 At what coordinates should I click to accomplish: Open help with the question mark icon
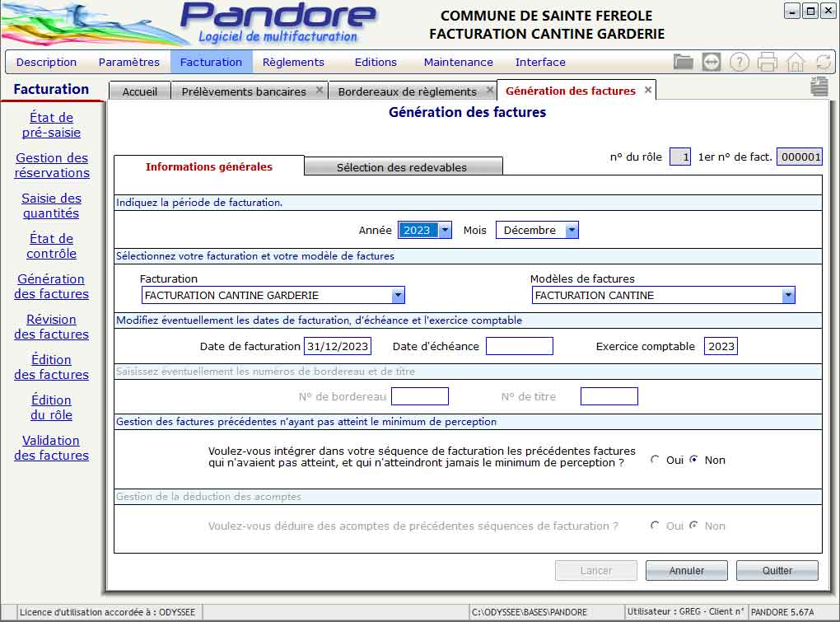click(x=740, y=62)
